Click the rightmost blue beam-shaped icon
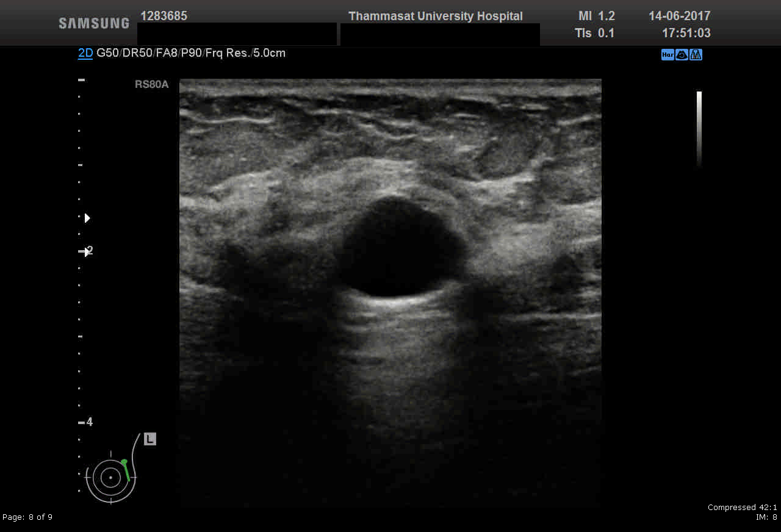Image resolution: width=781 pixels, height=532 pixels. [x=696, y=54]
